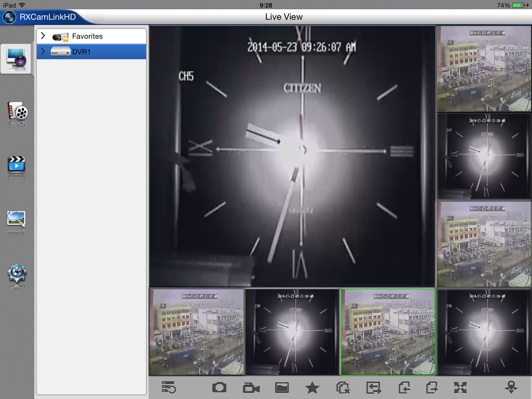Open the Live View sidebar tab
Screen dimensions: 532x399
16,59
